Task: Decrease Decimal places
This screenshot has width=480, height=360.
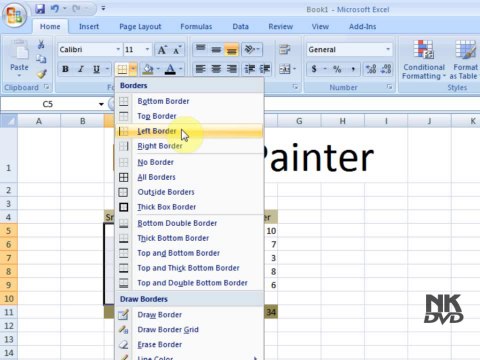Action: coord(386,69)
